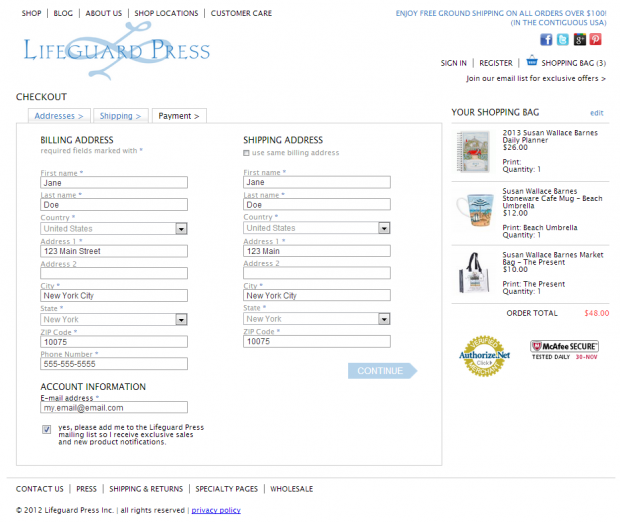Click the McAfee Secure badge
Screen dimensions: 620x522
click(564, 350)
